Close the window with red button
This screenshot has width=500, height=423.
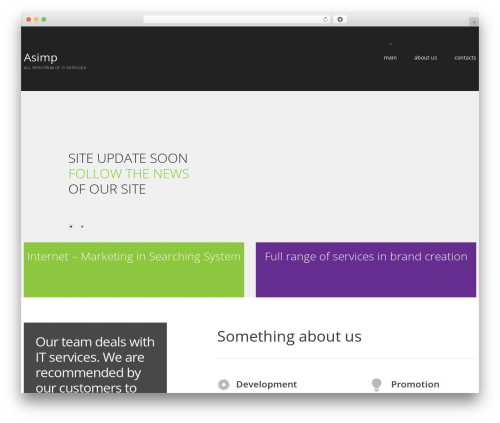click(29, 19)
